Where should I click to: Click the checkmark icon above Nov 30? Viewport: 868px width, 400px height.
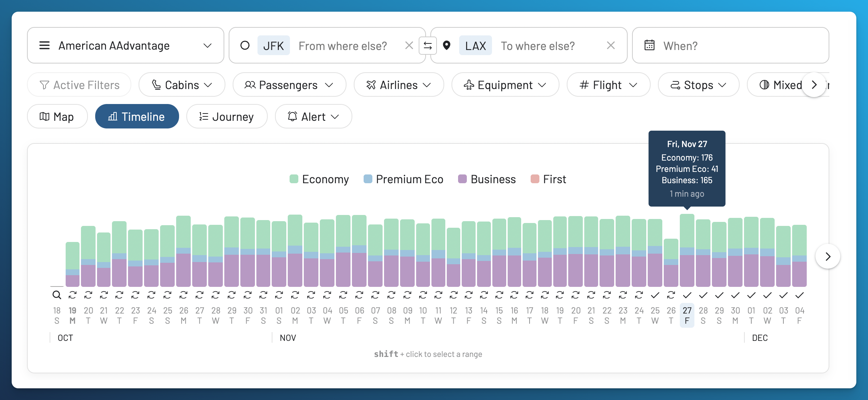735,295
